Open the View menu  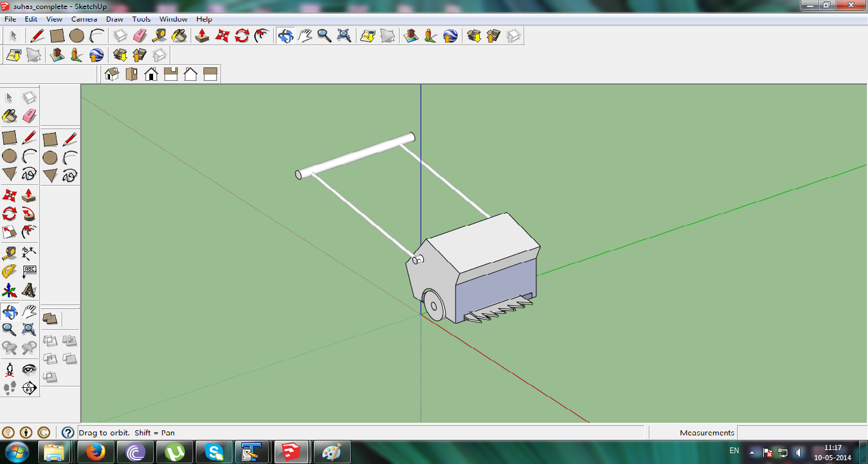54,19
